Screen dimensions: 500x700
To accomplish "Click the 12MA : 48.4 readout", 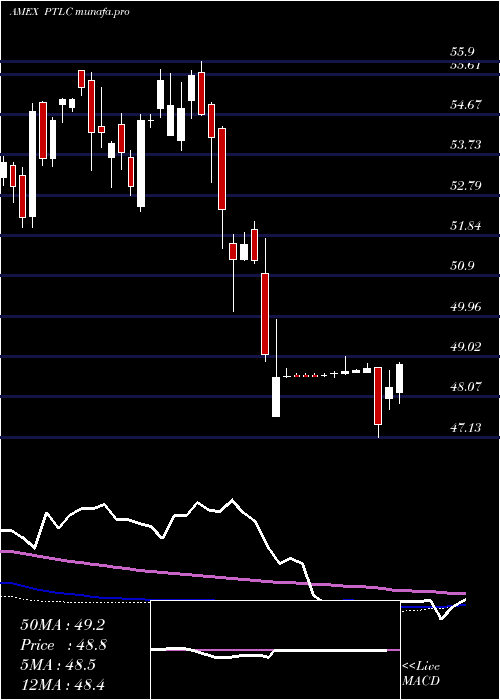I will (x=62, y=684).
